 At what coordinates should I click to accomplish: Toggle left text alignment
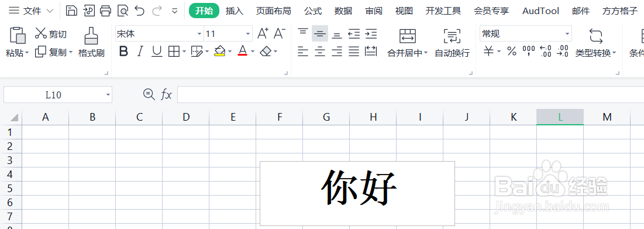303,52
